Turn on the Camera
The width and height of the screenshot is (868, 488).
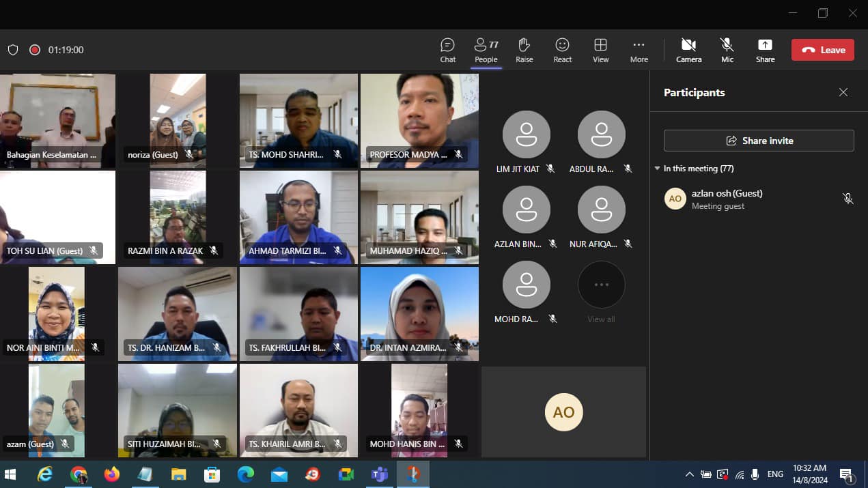[x=688, y=50]
